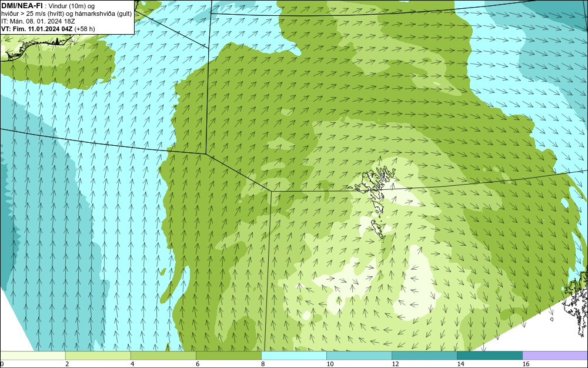The width and height of the screenshot is (588, 368).
Task: Click the legend scale value "4"
Action: pos(132,364)
